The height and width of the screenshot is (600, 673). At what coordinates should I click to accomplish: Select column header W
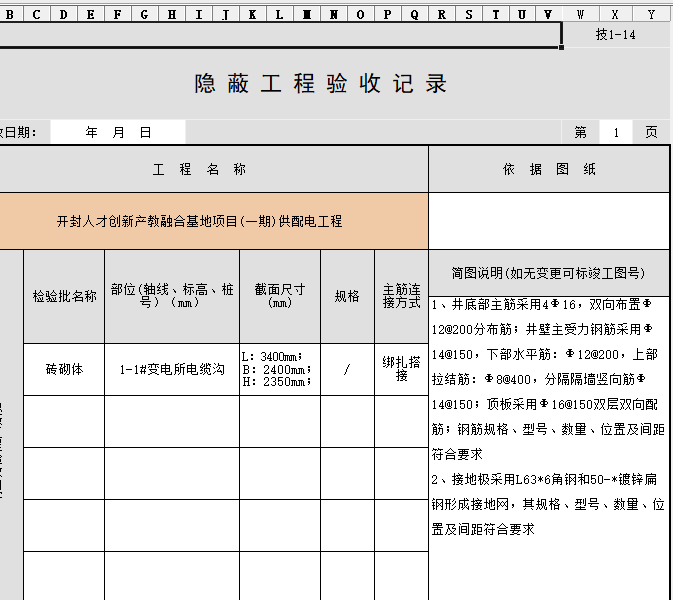pos(580,15)
